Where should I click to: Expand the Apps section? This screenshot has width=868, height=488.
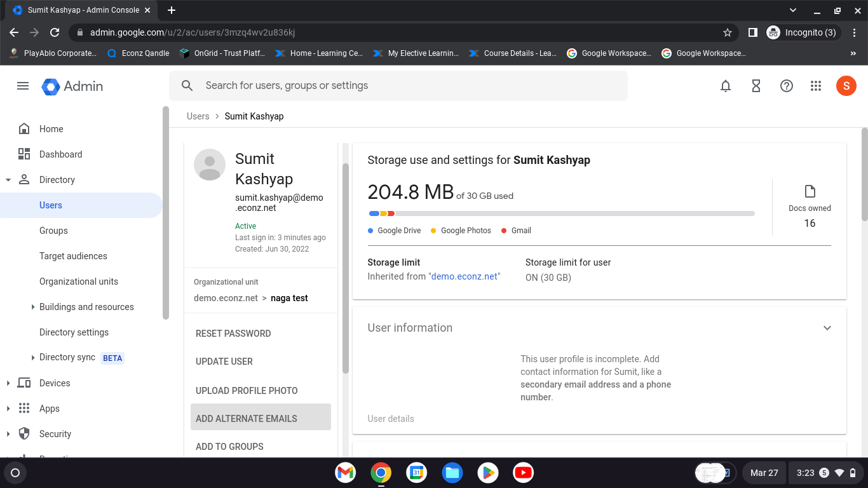point(8,409)
